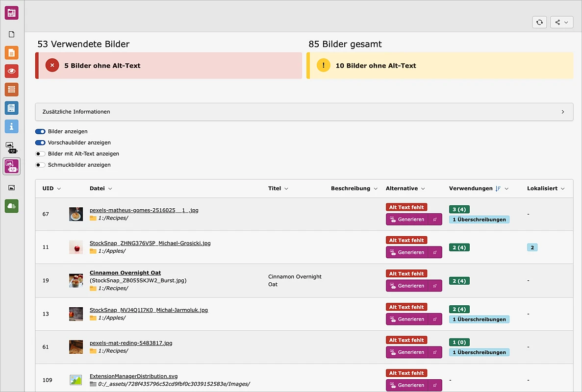
Task: Enable 'Bilder mit Alt-Text anzeigen'
Action: 40,154
